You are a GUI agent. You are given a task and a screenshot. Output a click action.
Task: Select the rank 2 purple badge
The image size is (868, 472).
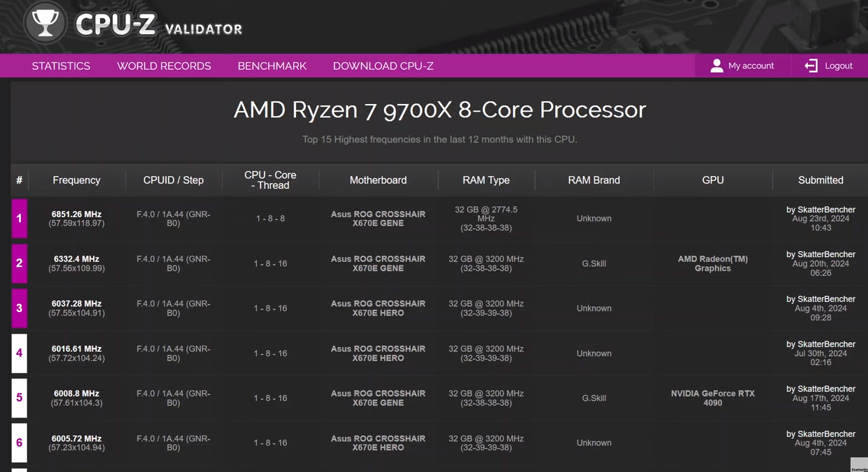coord(19,263)
